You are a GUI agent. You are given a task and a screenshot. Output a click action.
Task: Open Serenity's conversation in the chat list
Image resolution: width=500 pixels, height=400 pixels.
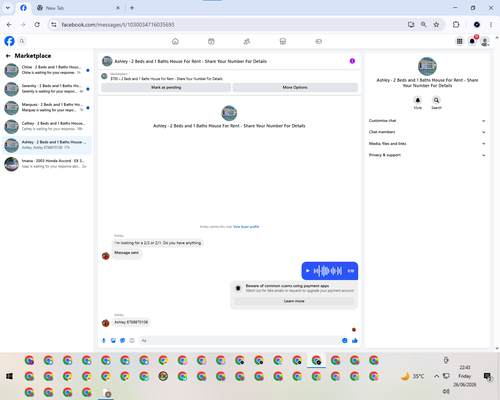(47, 89)
